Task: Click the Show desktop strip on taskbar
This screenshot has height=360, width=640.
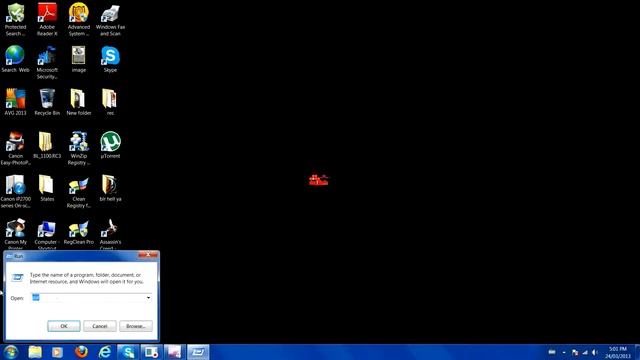Action: click(637, 352)
